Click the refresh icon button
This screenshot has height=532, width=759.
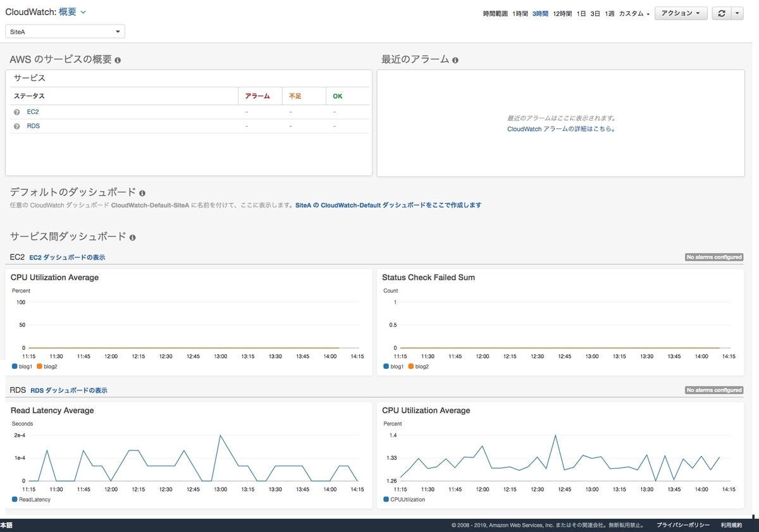tap(722, 13)
